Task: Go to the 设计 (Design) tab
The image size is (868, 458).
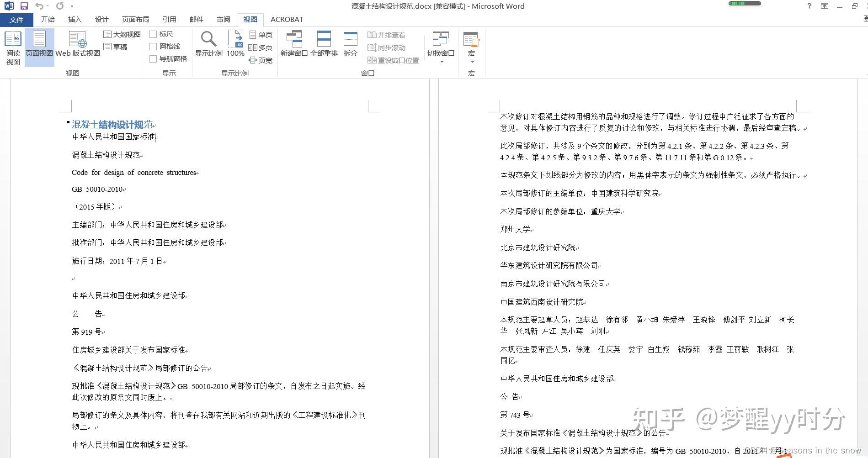Action: coord(101,20)
